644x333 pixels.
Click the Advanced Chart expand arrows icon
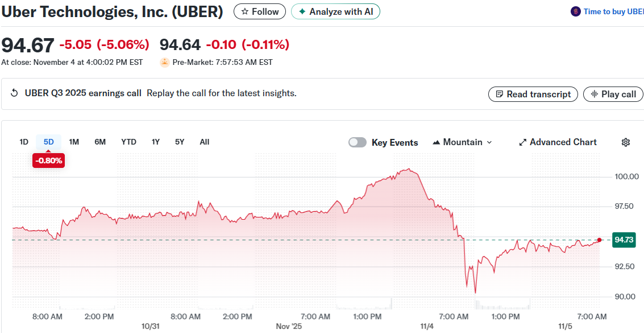click(x=523, y=142)
